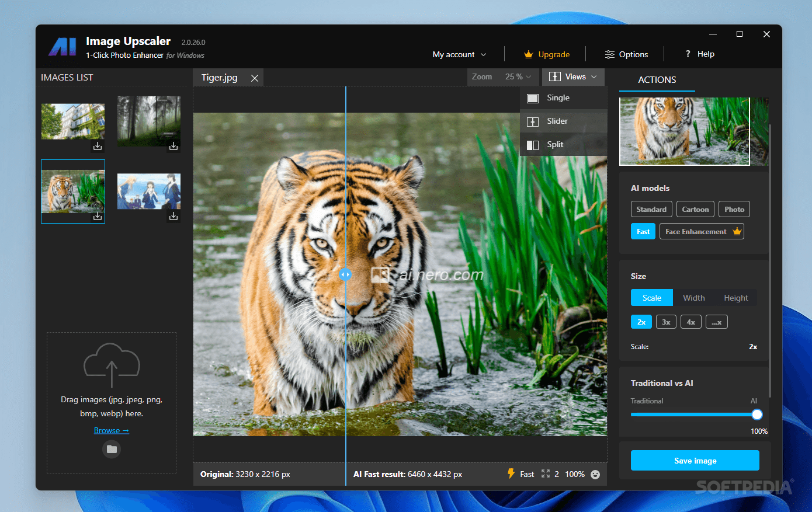812x512 pixels.
Task: Download the tiger image in the list
Action: [x=98, y=217]
